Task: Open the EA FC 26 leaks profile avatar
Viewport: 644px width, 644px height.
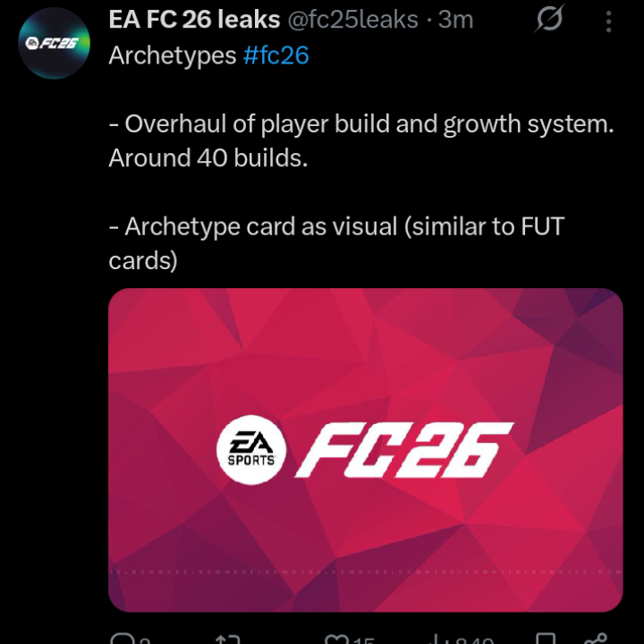Action: (x=50, y=44)
